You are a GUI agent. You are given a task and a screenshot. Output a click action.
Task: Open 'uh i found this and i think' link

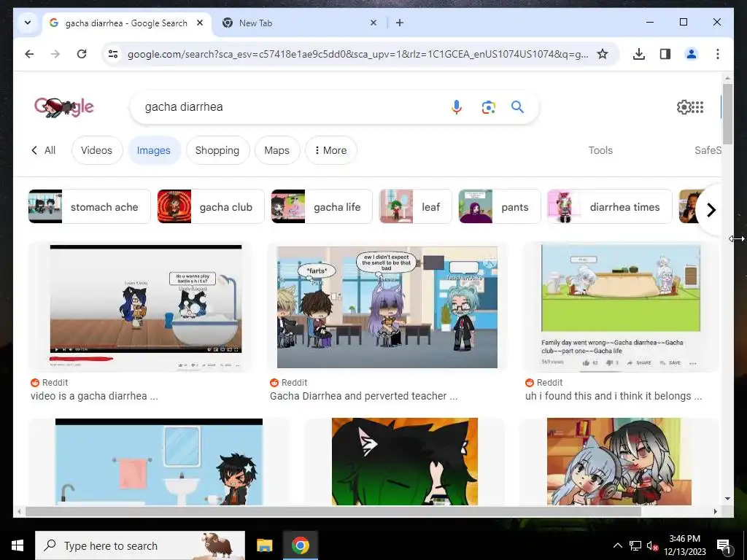[613, 396]
